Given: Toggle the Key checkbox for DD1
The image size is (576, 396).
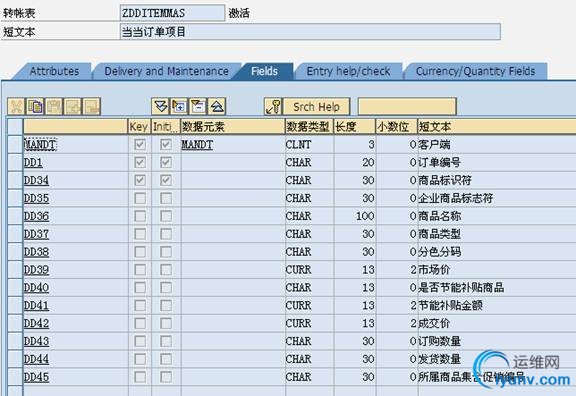Looking at the screenshot, I should 140,162.
